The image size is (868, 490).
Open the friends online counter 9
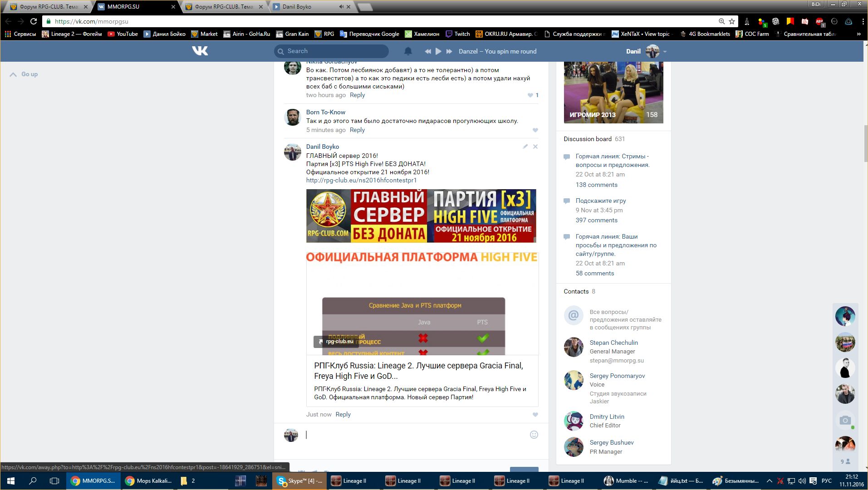coord(845,461)
